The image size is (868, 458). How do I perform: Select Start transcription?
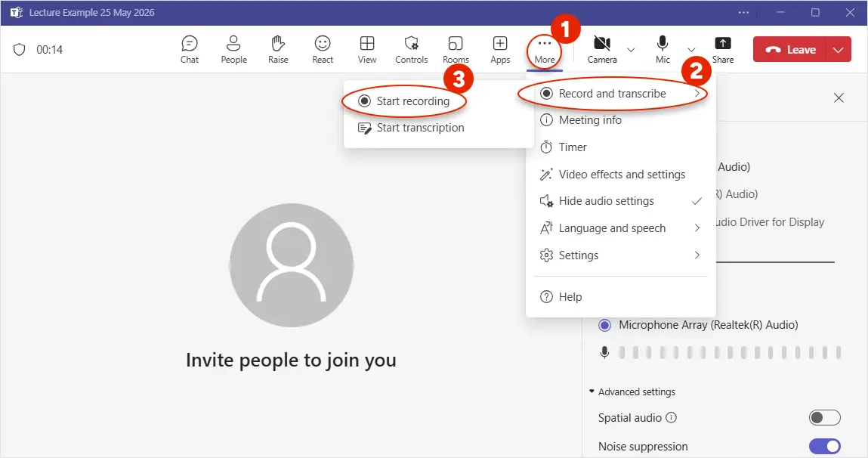point(412,128)
